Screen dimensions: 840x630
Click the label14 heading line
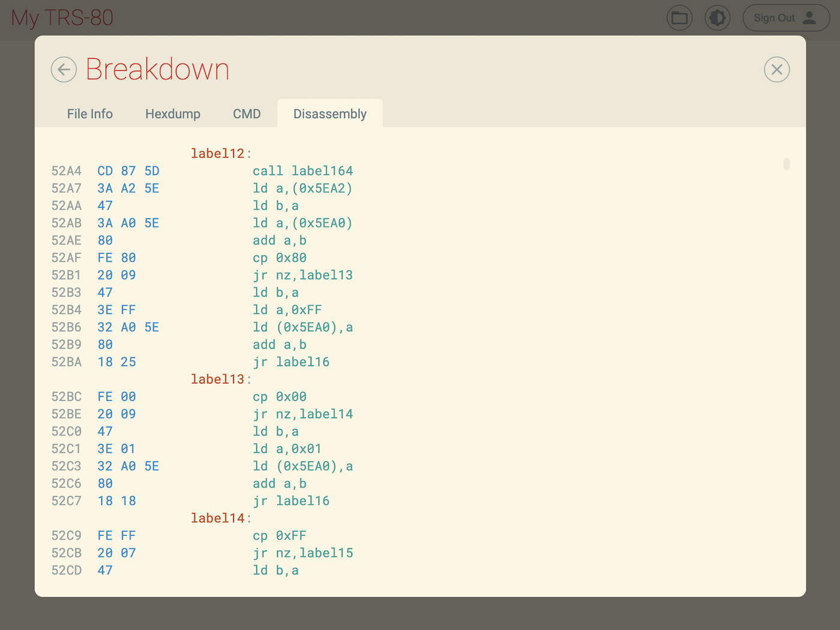tap(217, 518)
